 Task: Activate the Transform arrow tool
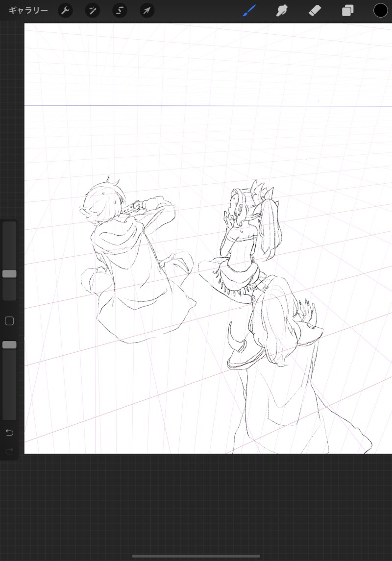(x=147, y=11)
